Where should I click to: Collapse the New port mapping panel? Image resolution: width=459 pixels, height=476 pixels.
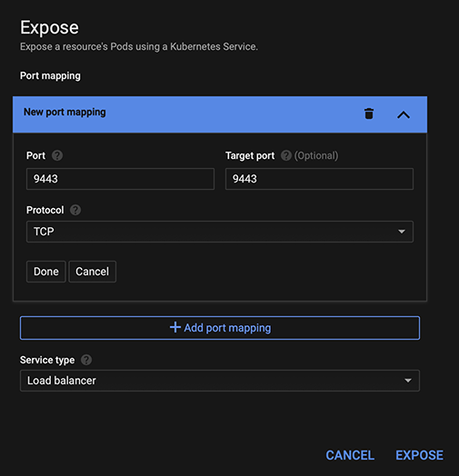pos(404,114)
